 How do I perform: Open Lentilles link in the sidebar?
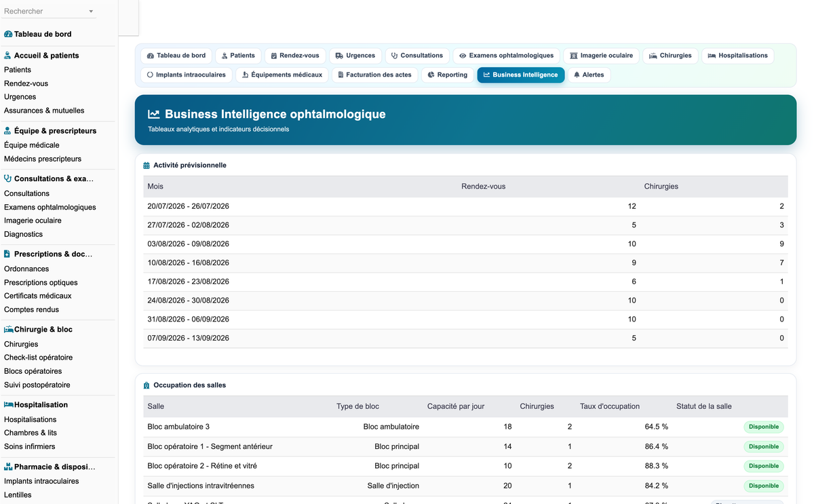[18, 495]
